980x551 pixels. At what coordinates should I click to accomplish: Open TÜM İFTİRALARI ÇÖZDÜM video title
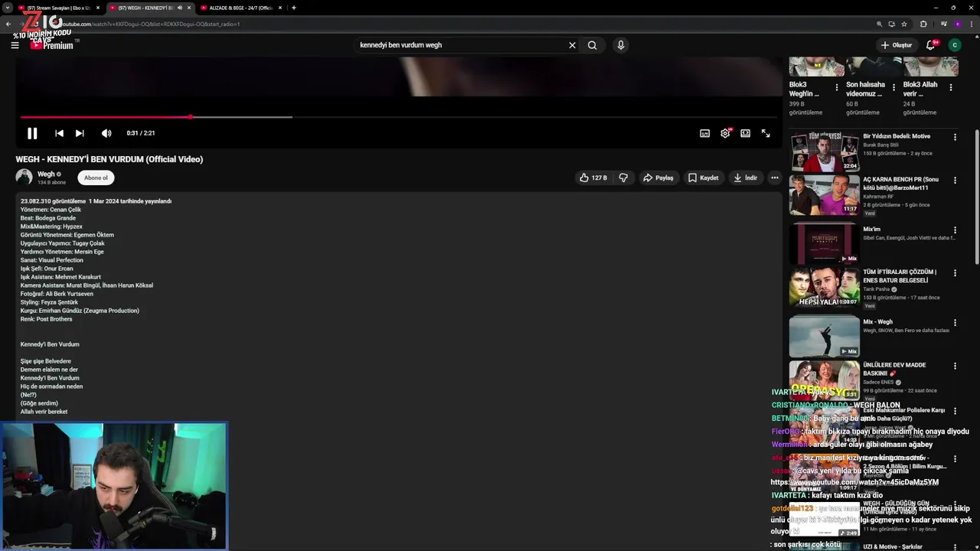(x=900, y=276)
